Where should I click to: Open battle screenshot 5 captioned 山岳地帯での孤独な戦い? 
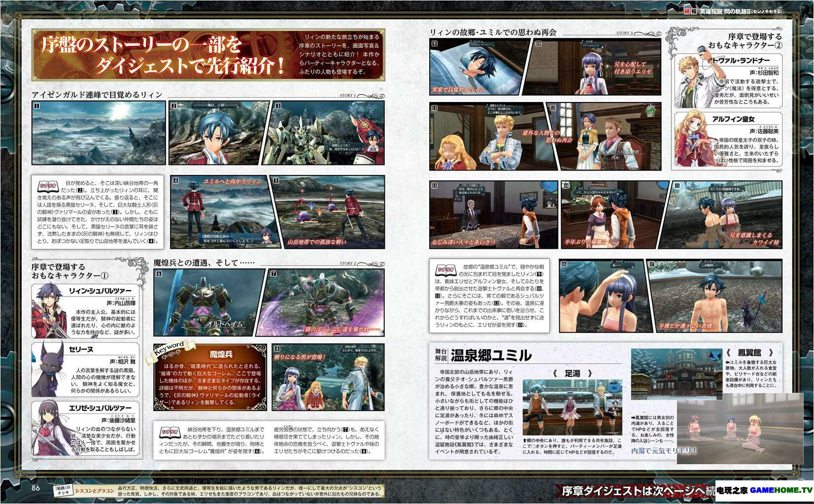coord(328,211)
